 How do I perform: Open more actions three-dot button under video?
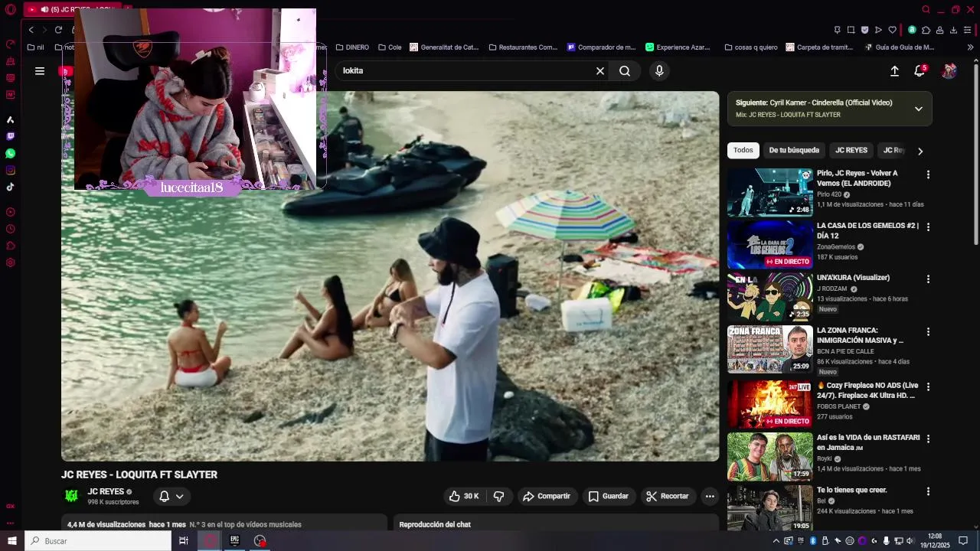[710, 497]
